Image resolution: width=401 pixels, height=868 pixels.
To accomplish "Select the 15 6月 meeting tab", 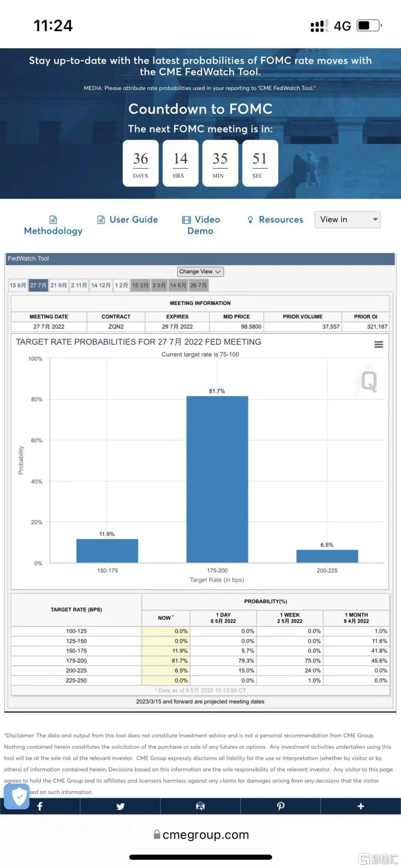I will tap(18, 285).
